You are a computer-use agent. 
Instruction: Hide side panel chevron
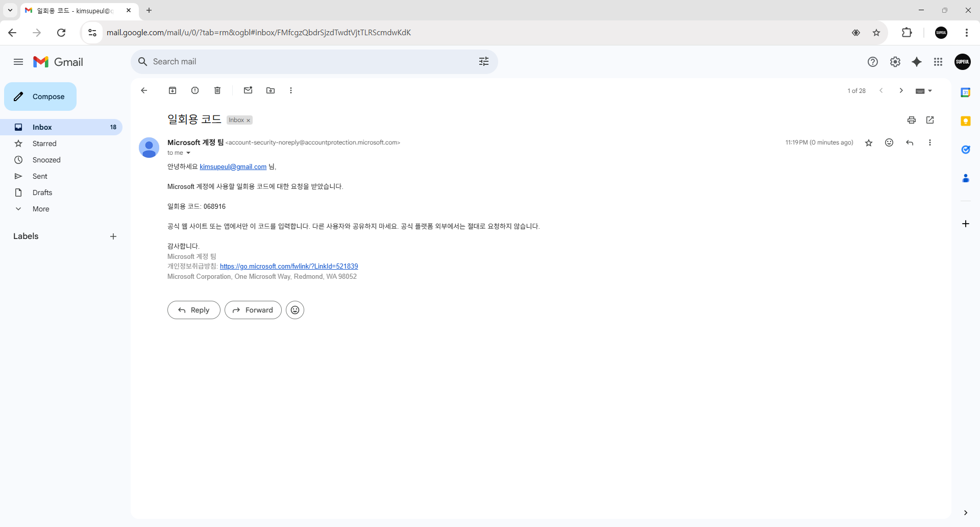(966, 513)
